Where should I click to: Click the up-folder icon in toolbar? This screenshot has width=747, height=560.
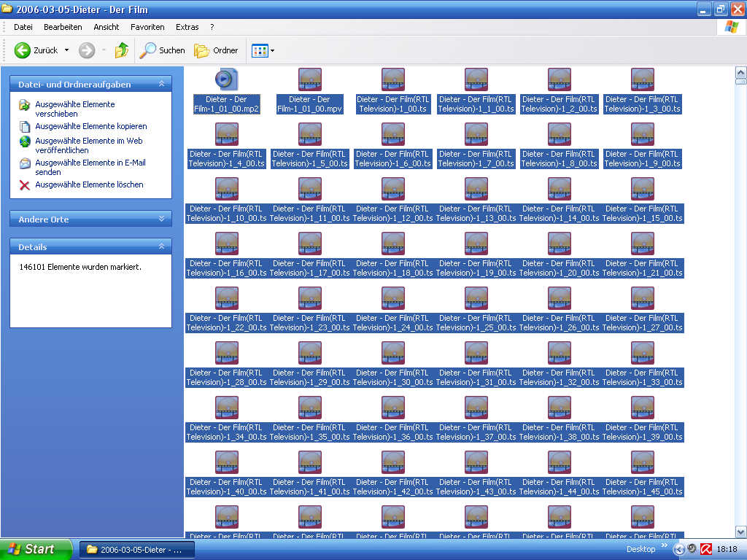[122, 50]
